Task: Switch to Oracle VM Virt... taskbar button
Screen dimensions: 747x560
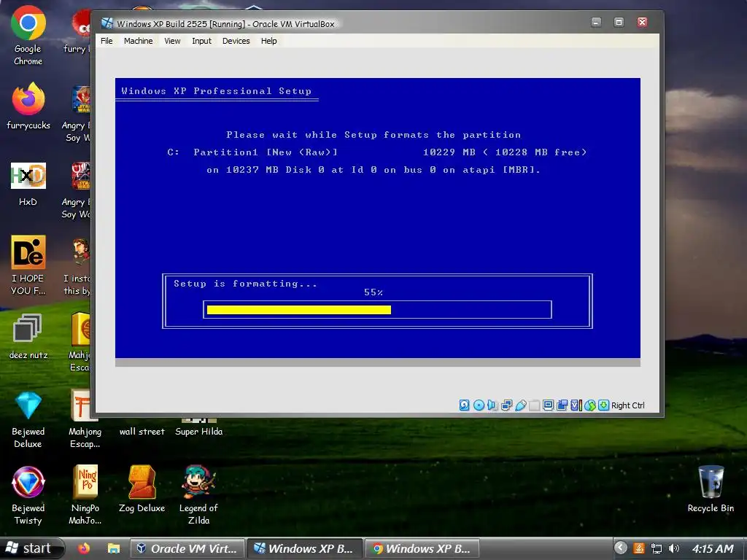Action: click(x=187, y=548)
